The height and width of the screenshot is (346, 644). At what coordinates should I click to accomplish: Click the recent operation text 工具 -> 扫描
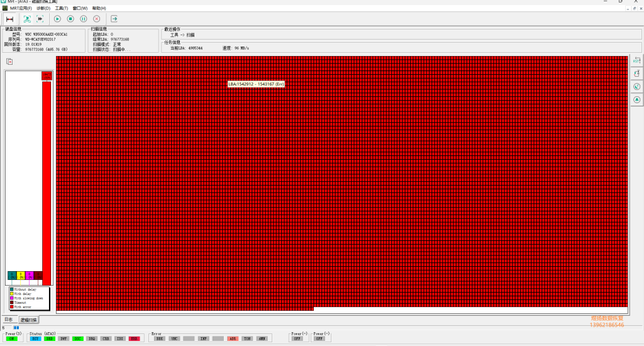point(182,35)
